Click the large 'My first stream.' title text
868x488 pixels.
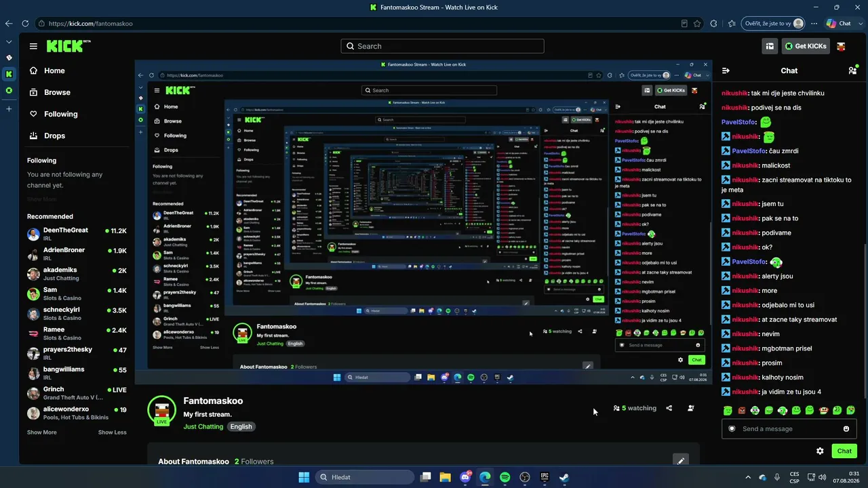(208, 414)
